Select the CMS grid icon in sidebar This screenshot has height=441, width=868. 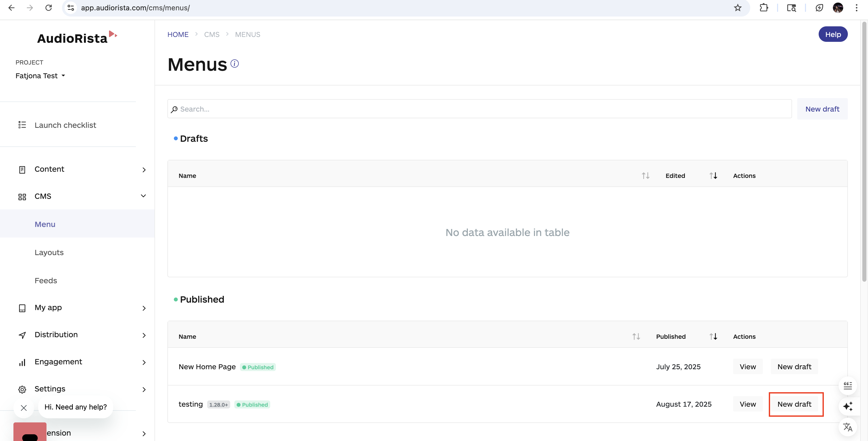pyautogui.click(x=22, y=196)
